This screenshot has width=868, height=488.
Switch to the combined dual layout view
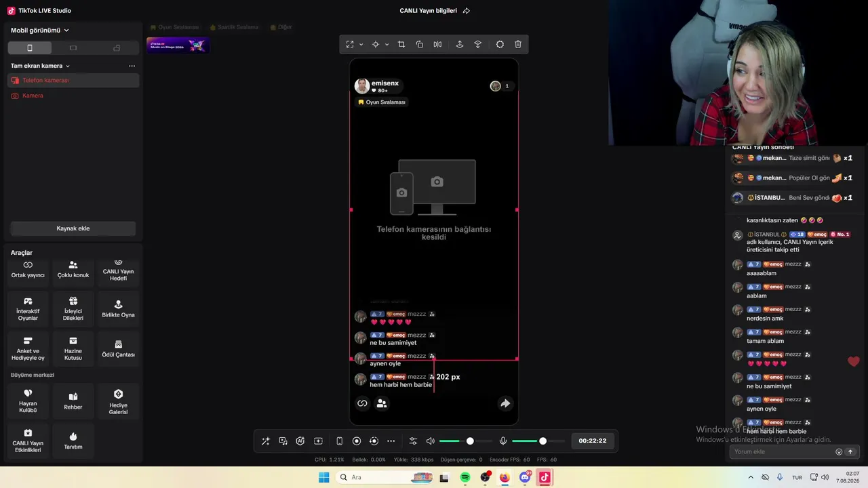coord(117,48)
